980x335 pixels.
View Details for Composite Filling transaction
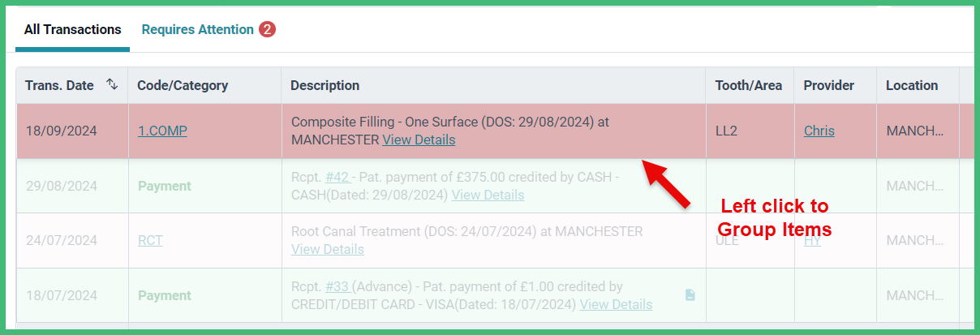(419, 140)
